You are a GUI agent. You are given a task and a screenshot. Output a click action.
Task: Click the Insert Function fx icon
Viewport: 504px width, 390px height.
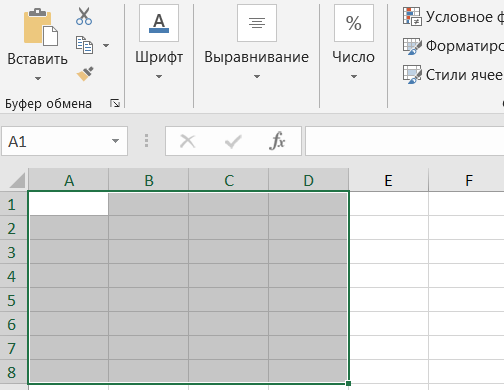click(x=277, y=141)
